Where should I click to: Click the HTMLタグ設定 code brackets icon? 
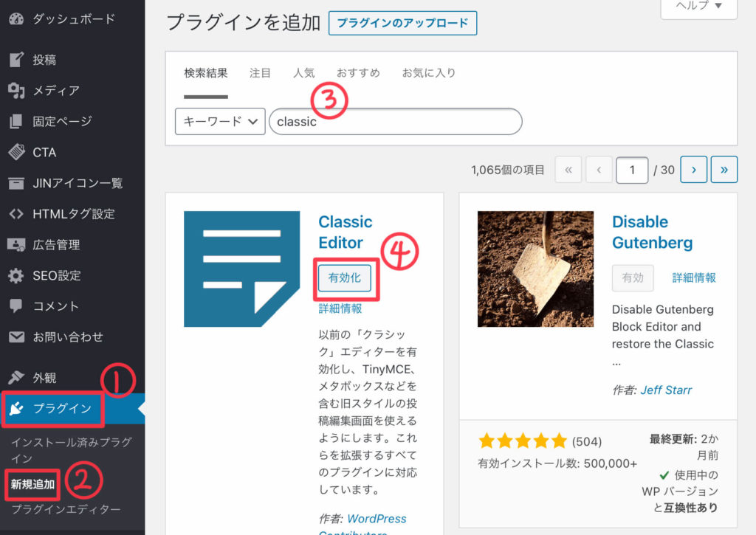(16, 213)
